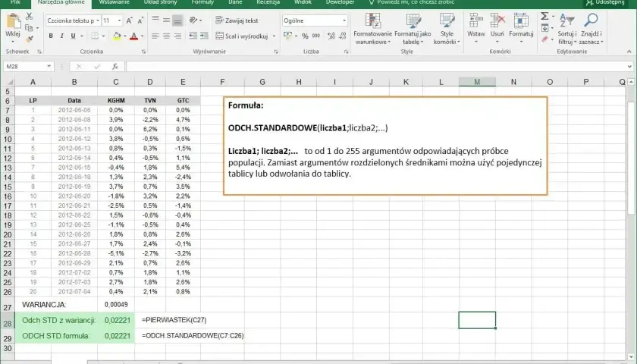Increase font size with larger A

(129, 20)
